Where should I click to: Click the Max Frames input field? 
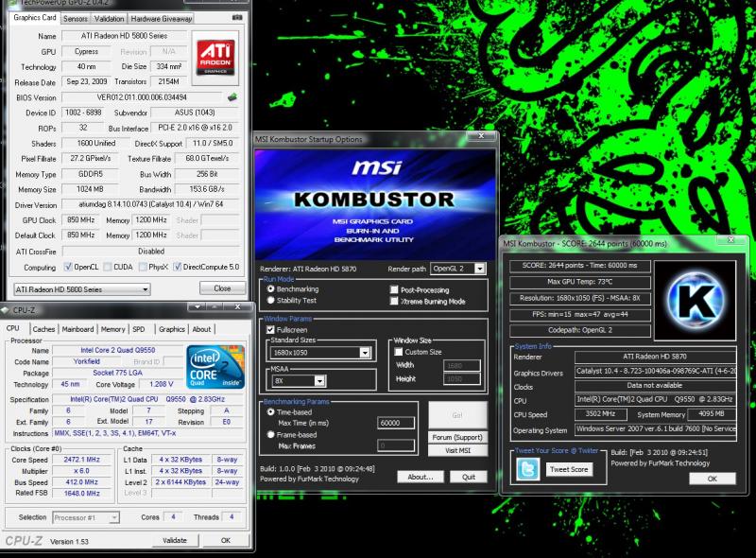tap(396, 445)
